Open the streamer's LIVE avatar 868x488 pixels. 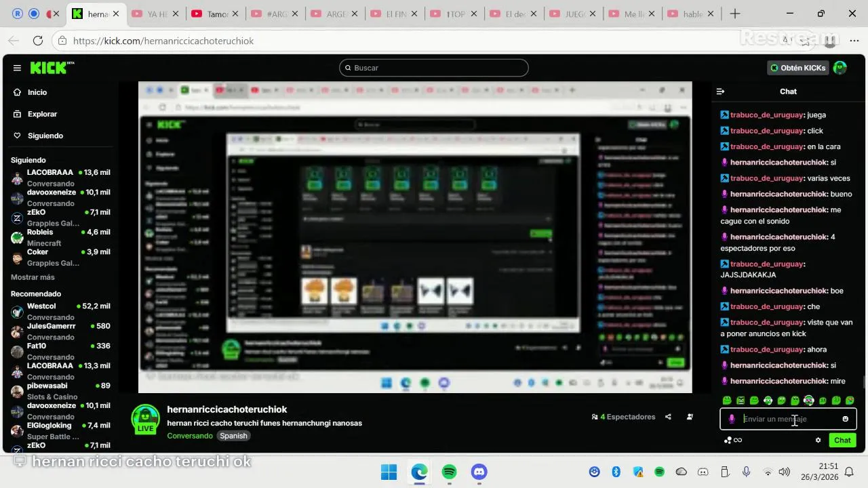click(x=145, y=419)
